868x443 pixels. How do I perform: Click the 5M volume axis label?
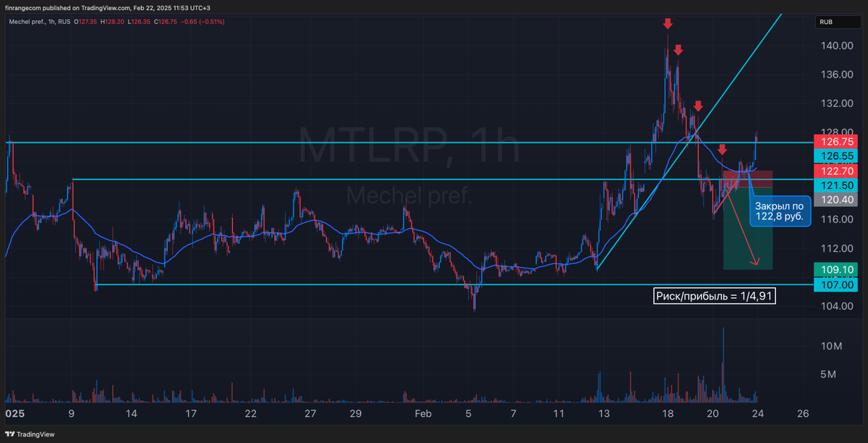828,375
